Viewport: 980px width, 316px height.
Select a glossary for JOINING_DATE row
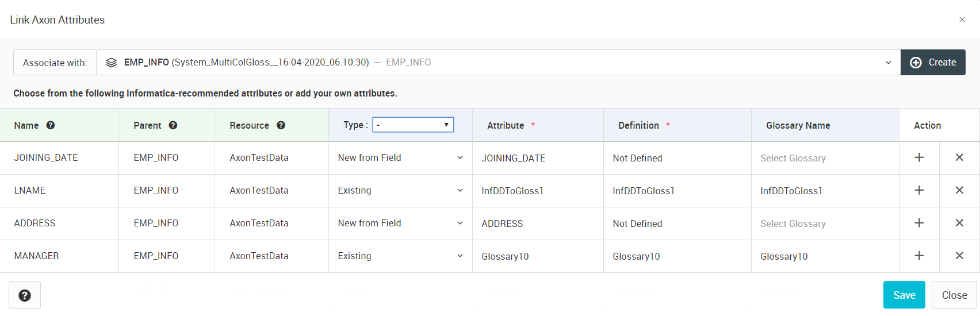coord(825,158)
